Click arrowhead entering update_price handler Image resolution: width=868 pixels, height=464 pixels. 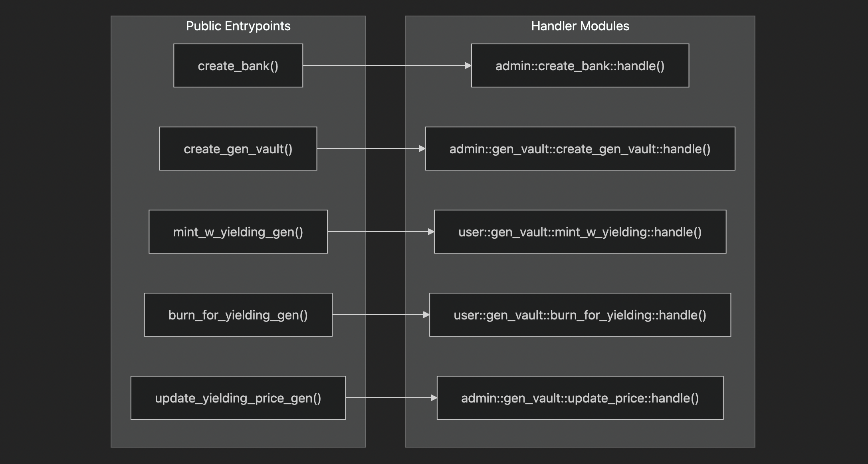[x=434, y=398]
